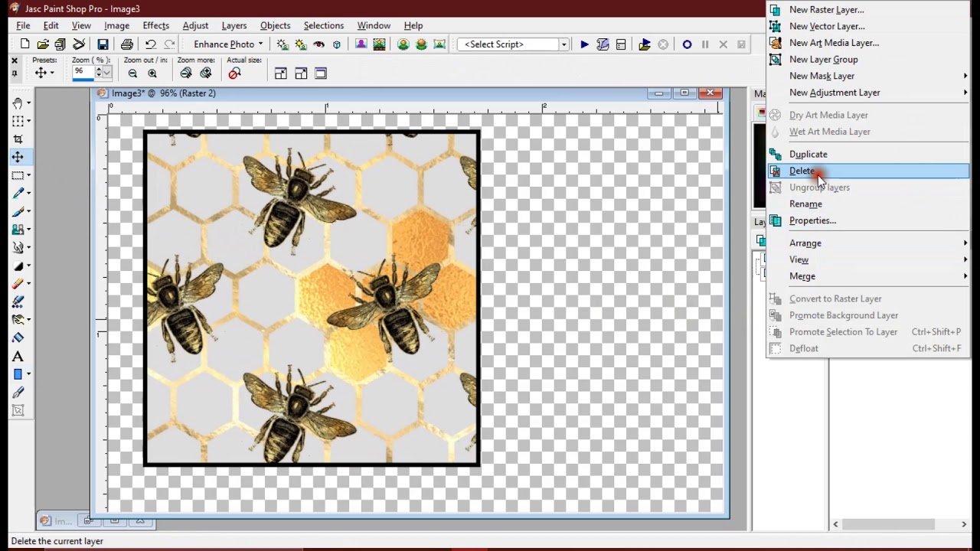The height and width of the screenshot is (551, 980).
Task: Choose Duplicate from the layer menu
Action: click(x=868, y=155)
